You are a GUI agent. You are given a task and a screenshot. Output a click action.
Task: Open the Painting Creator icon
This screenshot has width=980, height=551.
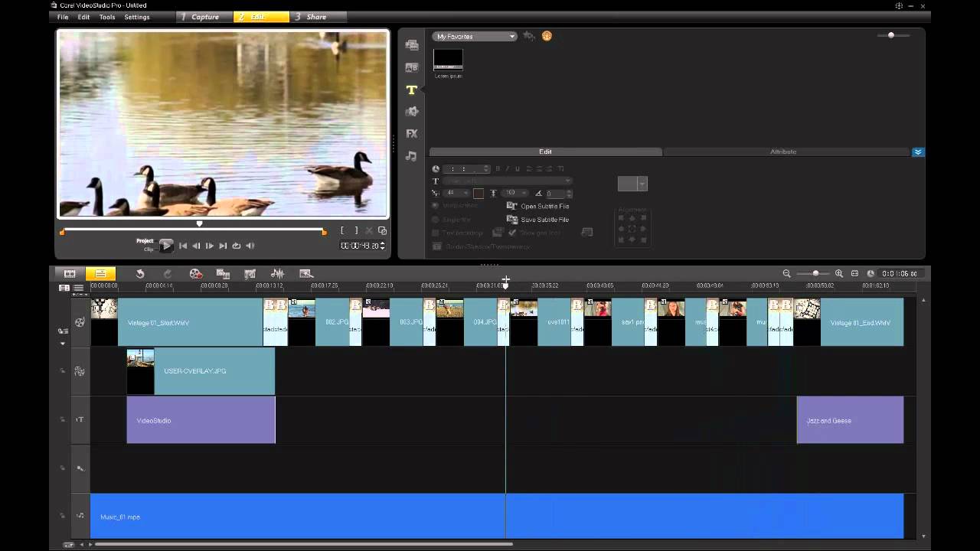(250, 273)
